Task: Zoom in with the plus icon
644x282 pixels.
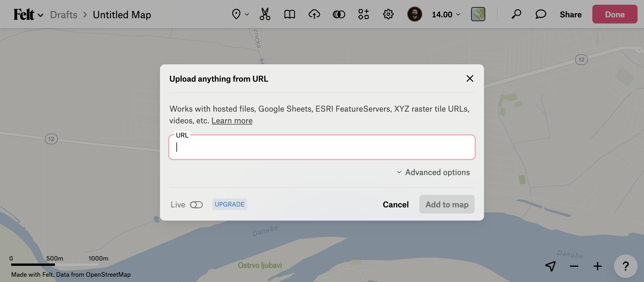Action: point(598,266)
